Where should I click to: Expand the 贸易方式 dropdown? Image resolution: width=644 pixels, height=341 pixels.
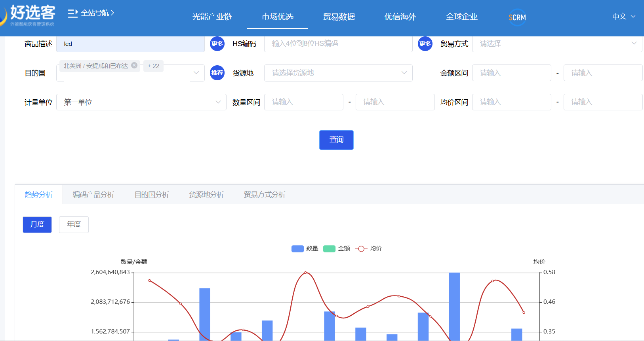tap(556, 44)
